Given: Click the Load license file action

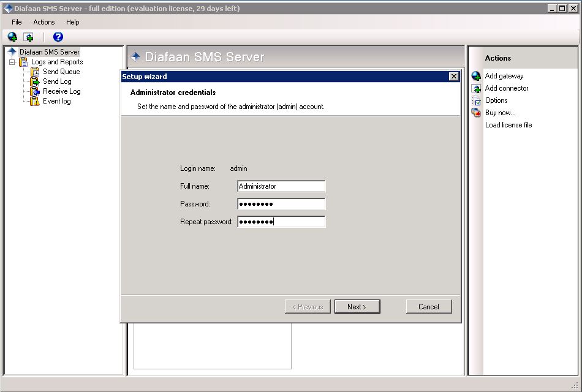Looking at the screenshot, I should coord(509,125).
